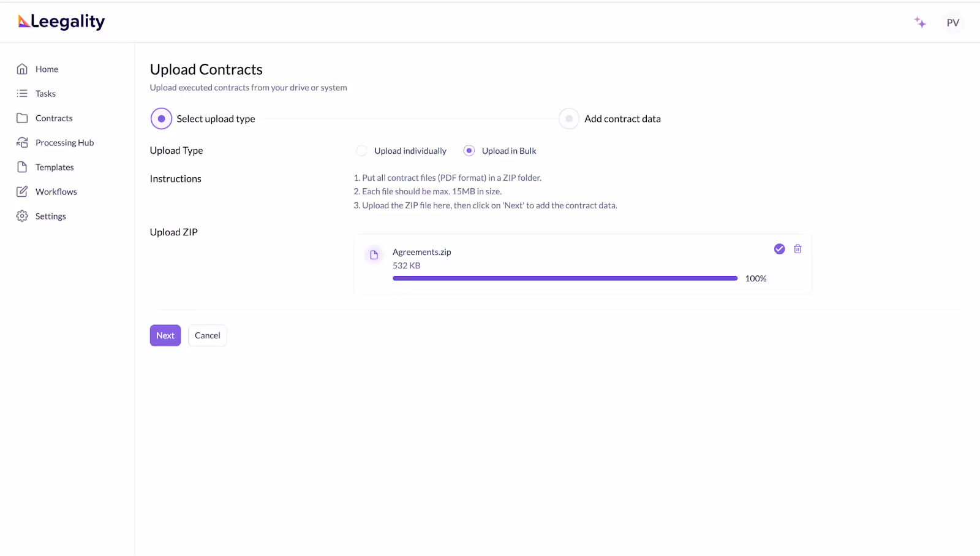The image size is (980, 556).
Task: Select the Upload individually radio button
Action: (361, 150)
